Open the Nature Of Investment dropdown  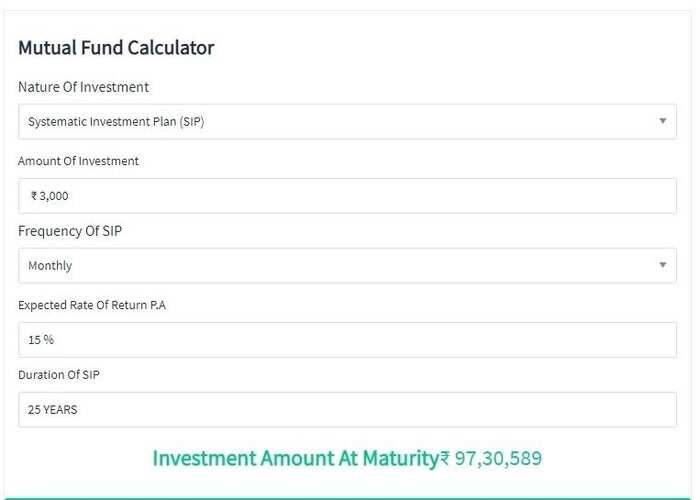pos(347,121)
